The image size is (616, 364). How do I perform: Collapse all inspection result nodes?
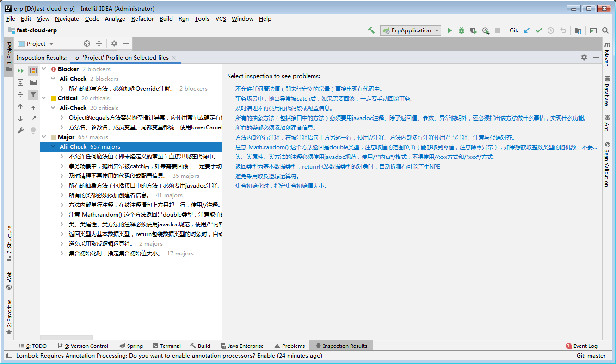20,94
